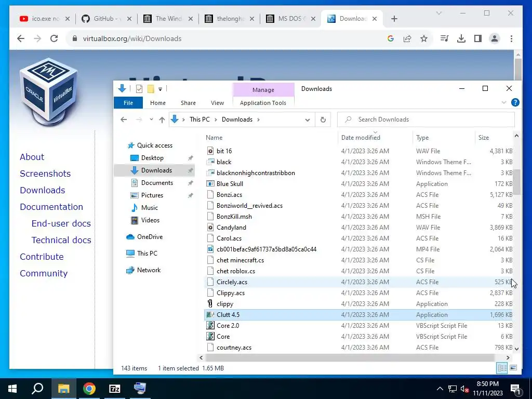Bookmark this page with star icon
Screen dimensions: 532x399
(424, 38)
